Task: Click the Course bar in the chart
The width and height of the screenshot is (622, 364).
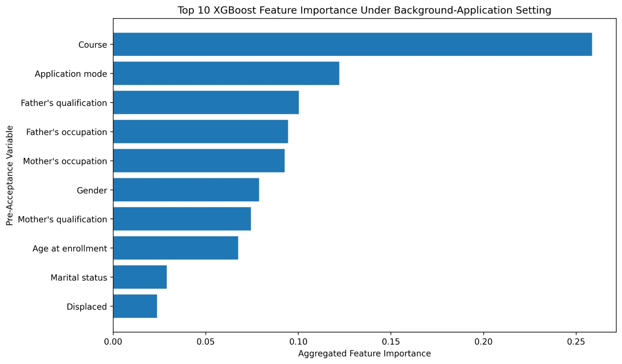Action: 353,44
